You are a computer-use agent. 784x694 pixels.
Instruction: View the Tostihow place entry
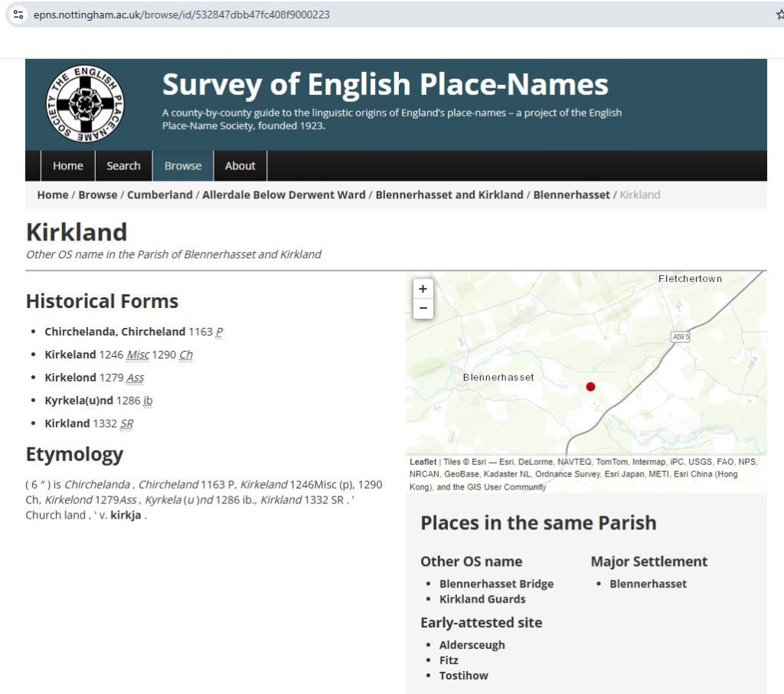click(463, 676)
